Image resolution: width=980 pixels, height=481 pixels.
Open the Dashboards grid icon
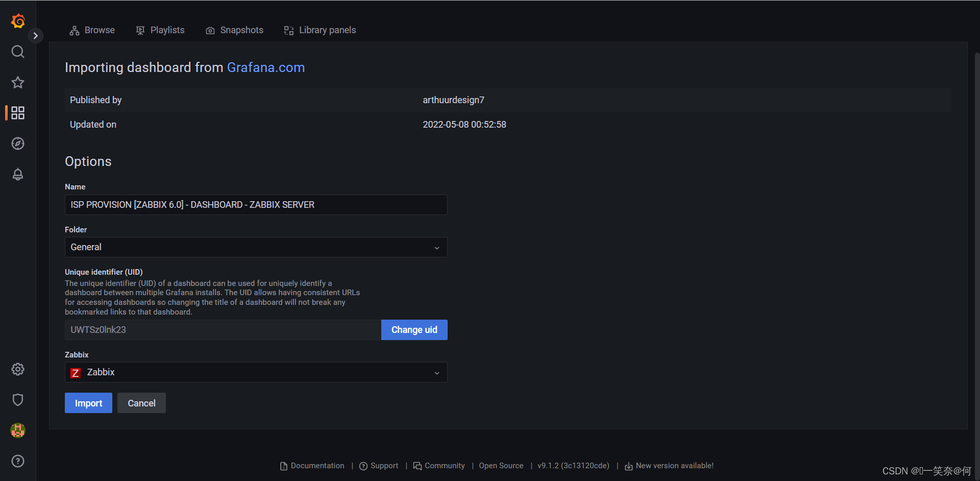point(18,113)
